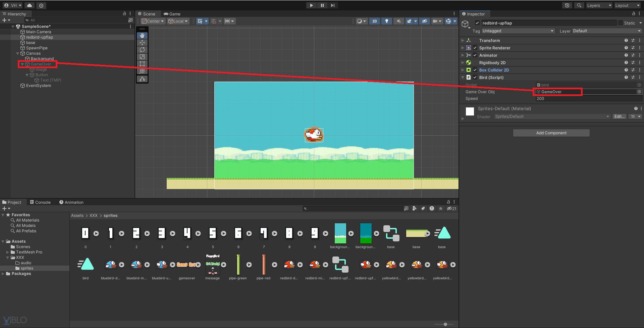644x328 pixels.
Task: Toggle the Animator component checkbox
Action: [x=475, y=55]
